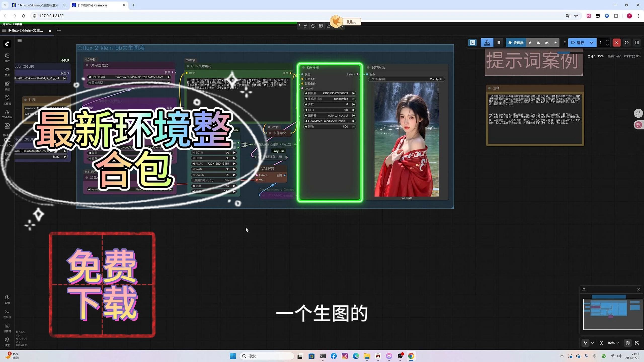This screenshot has width=644, height=362.
Task: Toggle the WAN size switch
Action: click(x=214, y=169)
